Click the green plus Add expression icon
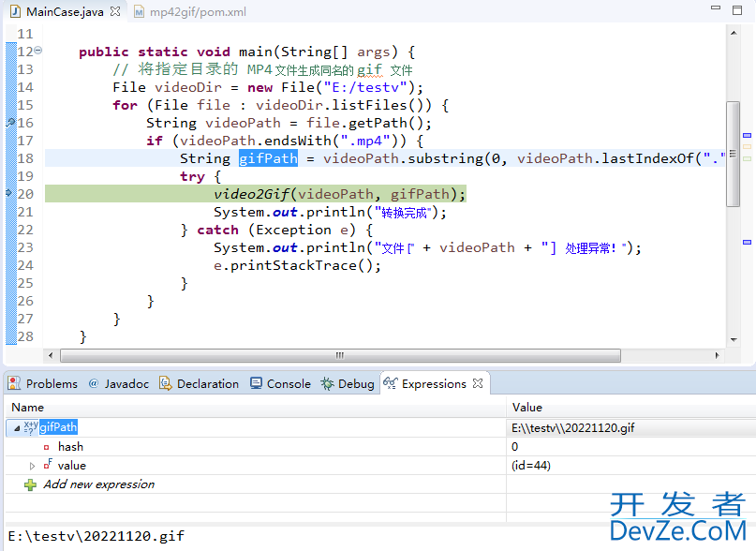756x551 pixels. [x=30, y=484]
